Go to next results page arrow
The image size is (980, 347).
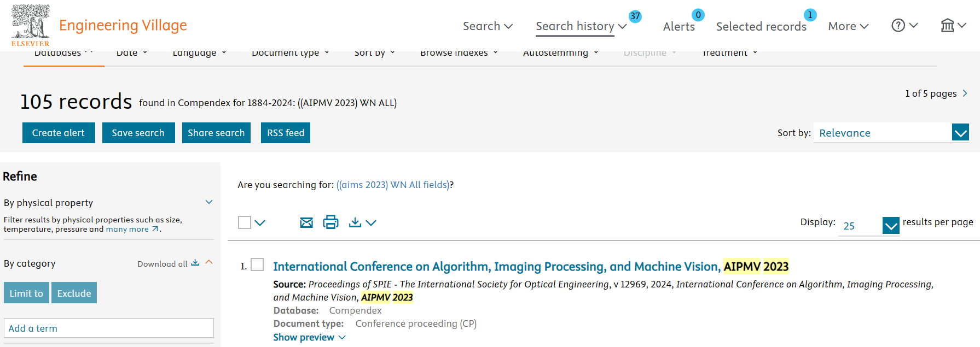point(965,93)
